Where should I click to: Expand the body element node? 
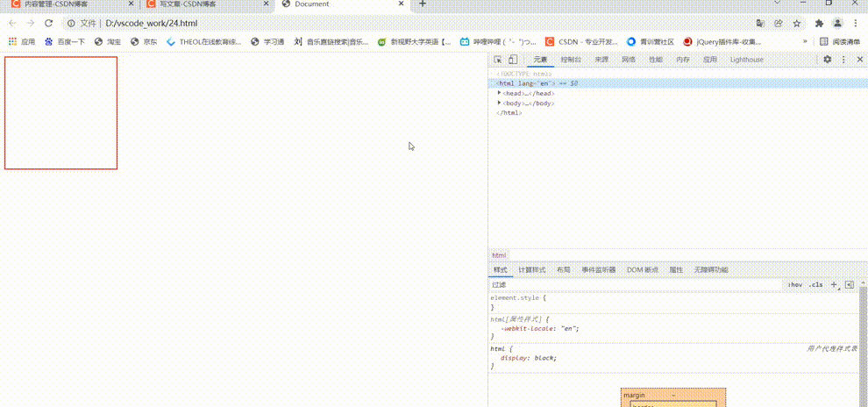click(x=499, y=103)
